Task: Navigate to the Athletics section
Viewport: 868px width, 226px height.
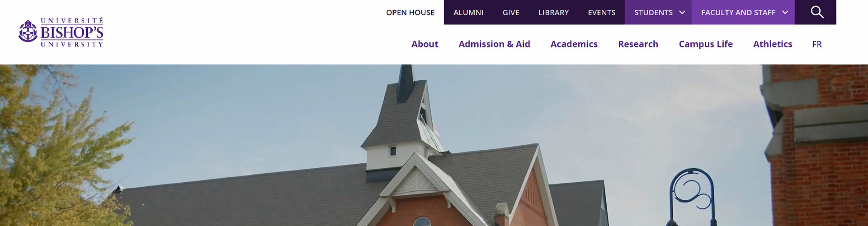Action: coord(773,44)
